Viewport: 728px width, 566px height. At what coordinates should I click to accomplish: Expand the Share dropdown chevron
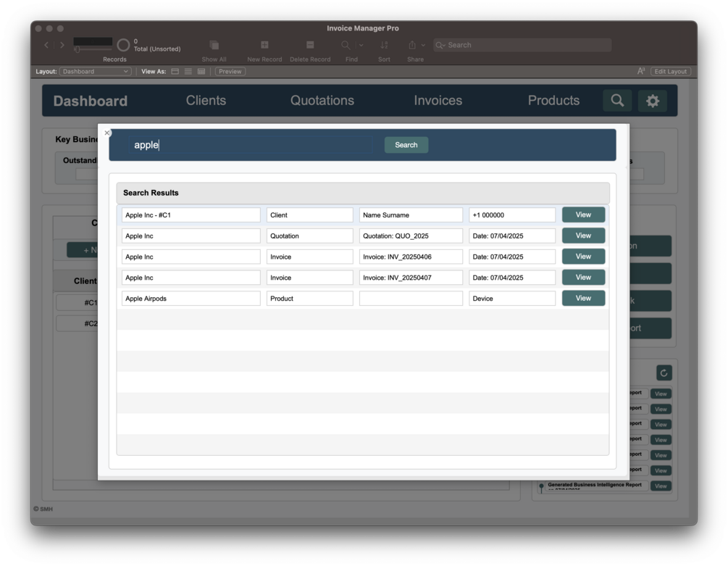[x=423, y=45]
